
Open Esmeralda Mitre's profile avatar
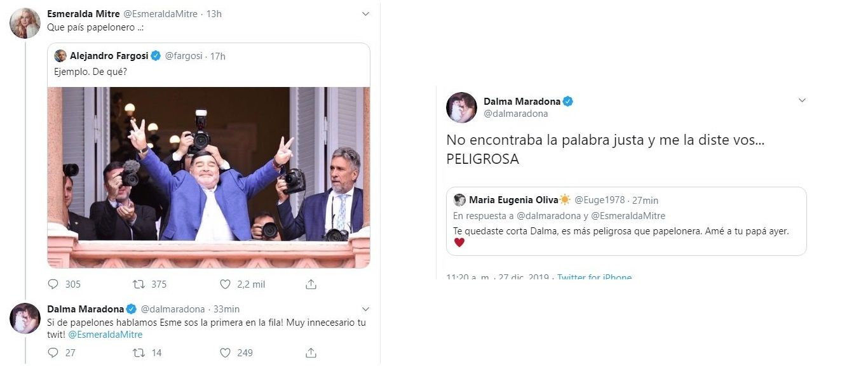pyautogui.click(x=25, y=23)
